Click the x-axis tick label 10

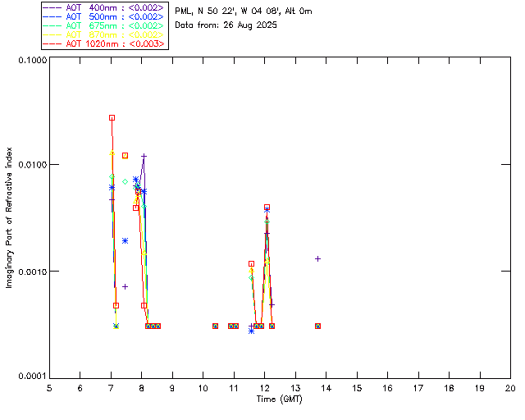pos(203,388)
